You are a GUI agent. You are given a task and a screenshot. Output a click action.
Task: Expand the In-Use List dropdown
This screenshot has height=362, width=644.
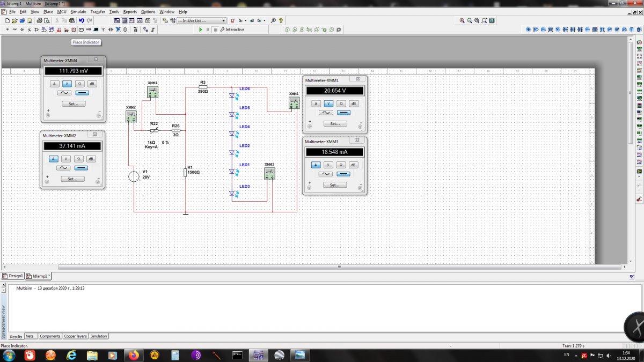pos(223,21)
